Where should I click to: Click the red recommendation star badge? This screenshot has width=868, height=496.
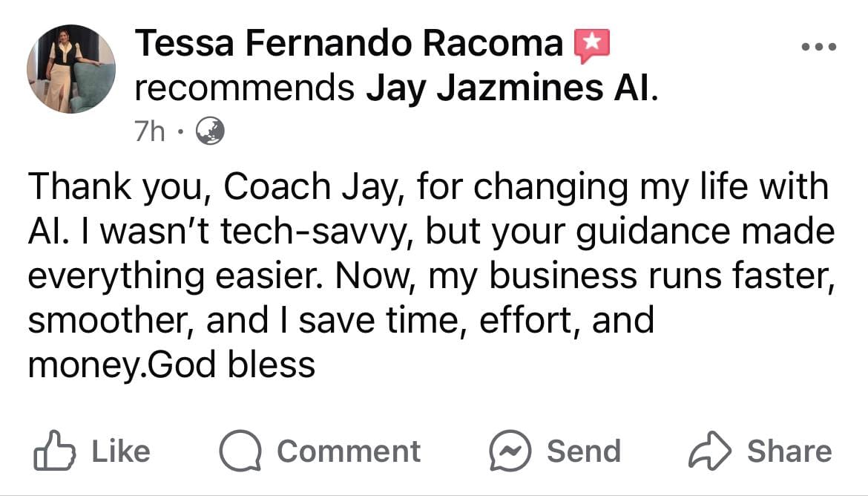592,46
